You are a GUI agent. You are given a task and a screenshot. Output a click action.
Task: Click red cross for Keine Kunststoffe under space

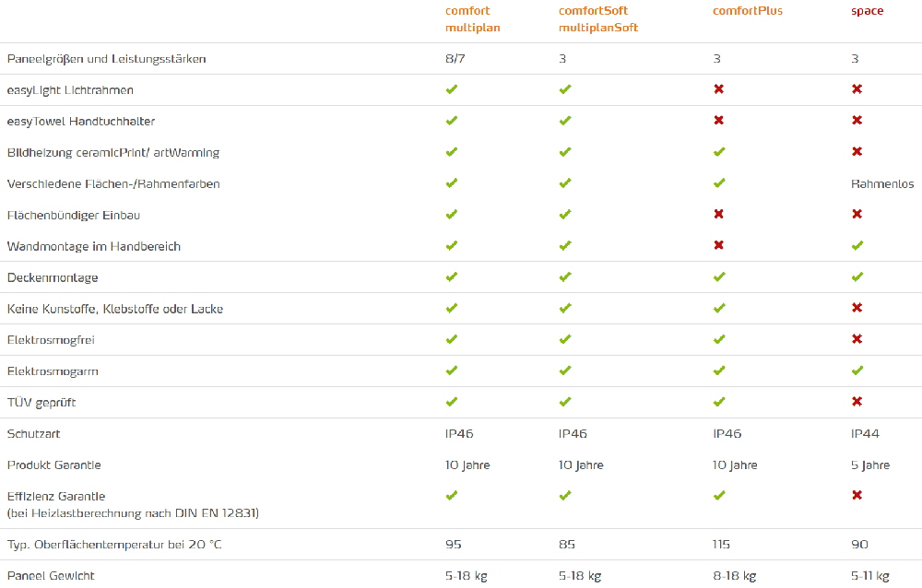click(857, 308)
